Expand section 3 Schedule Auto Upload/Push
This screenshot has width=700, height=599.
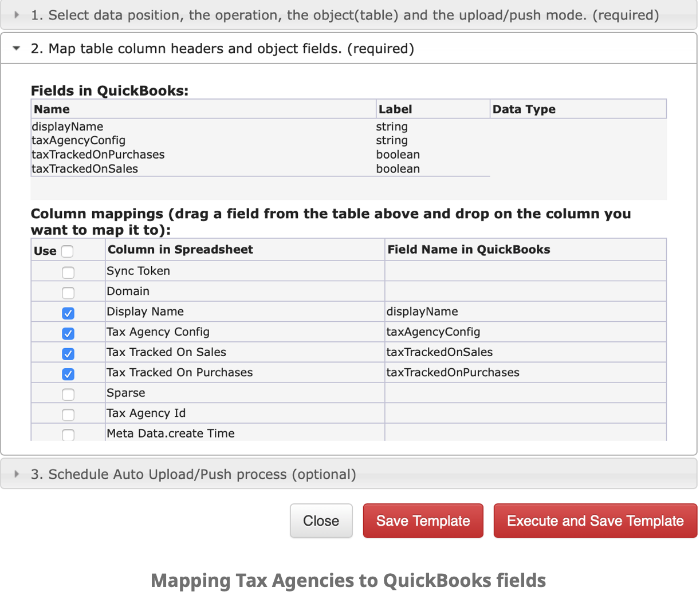(x=348, y=474)
